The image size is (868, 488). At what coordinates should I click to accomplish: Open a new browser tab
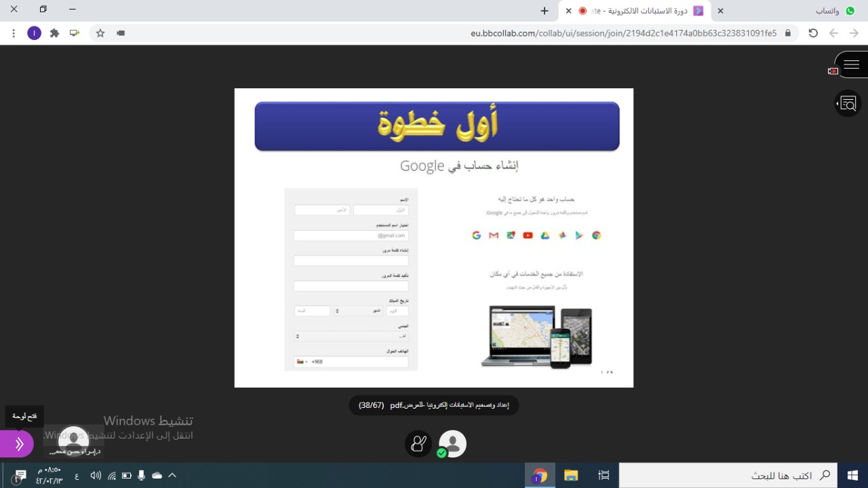pos(544,11)
